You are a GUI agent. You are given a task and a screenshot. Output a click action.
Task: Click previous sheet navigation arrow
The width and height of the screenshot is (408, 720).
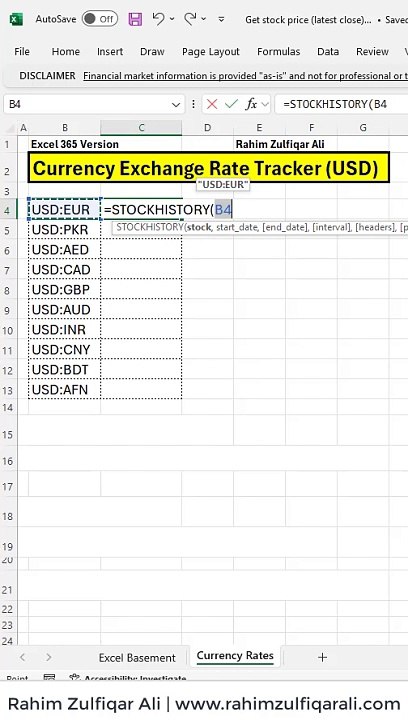(x=23, y=658)
